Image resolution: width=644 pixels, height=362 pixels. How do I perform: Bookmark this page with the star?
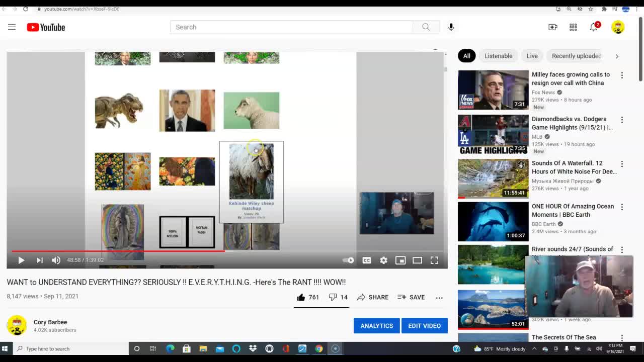pyautogui.click(x=591, y=9)
